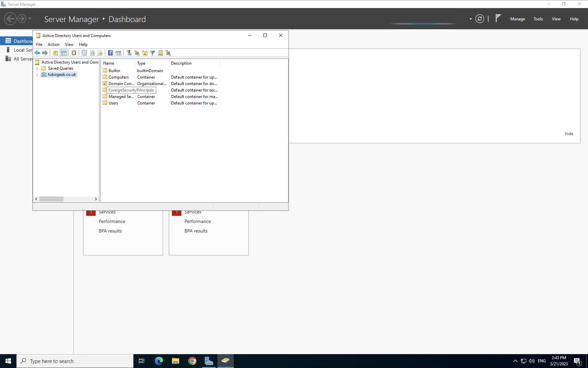Open the Action menu
Viewport: 588px width, 368px height.
pos(53,44)
